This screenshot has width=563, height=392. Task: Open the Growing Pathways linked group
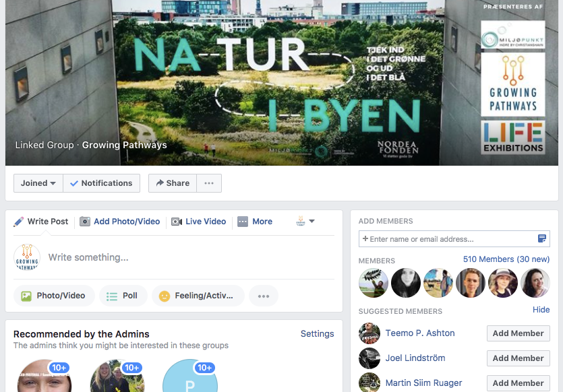pyautogui.click(x=125, y=145)
